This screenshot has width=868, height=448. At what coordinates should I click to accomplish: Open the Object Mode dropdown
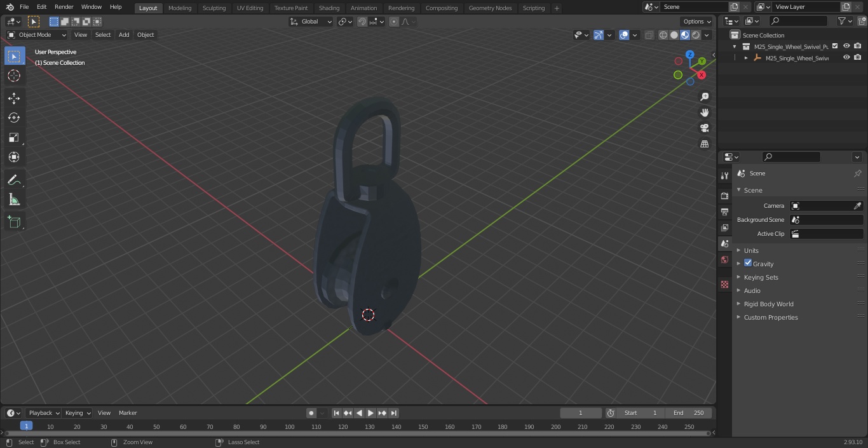point(37,35)
